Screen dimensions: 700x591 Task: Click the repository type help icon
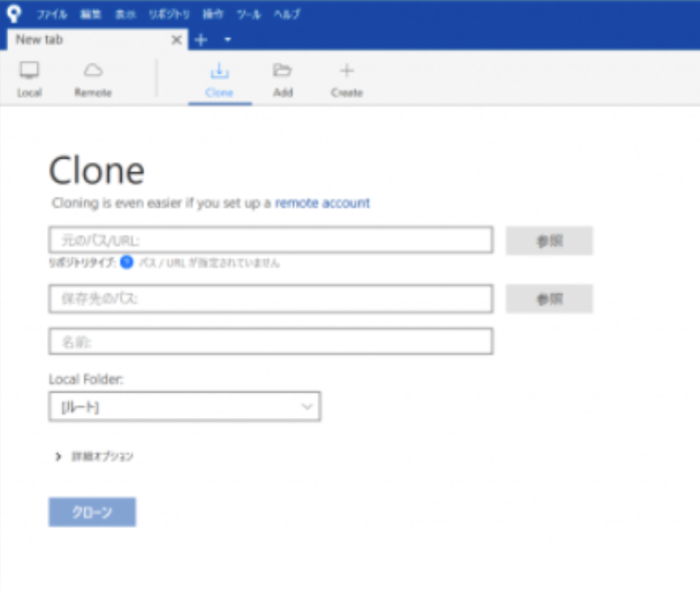[126, 262]
